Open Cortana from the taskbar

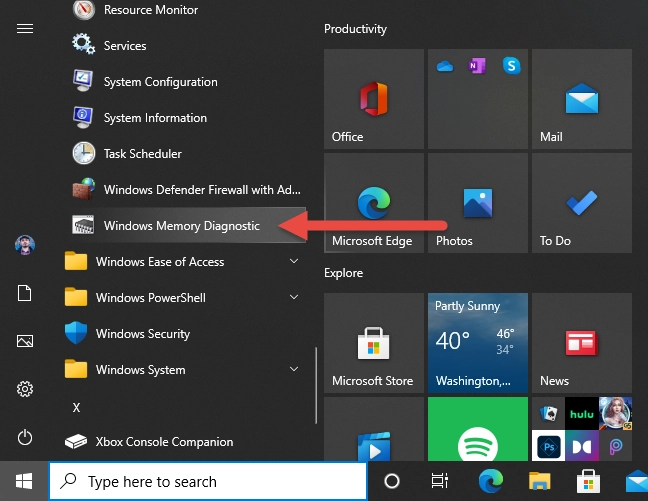[x=392, y=481]
